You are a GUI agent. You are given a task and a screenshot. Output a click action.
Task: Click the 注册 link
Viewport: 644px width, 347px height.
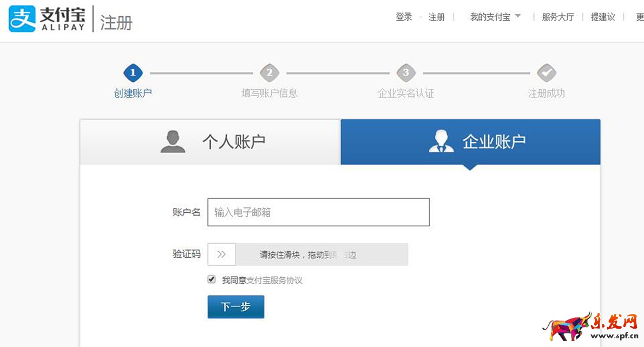pos(436,17)
